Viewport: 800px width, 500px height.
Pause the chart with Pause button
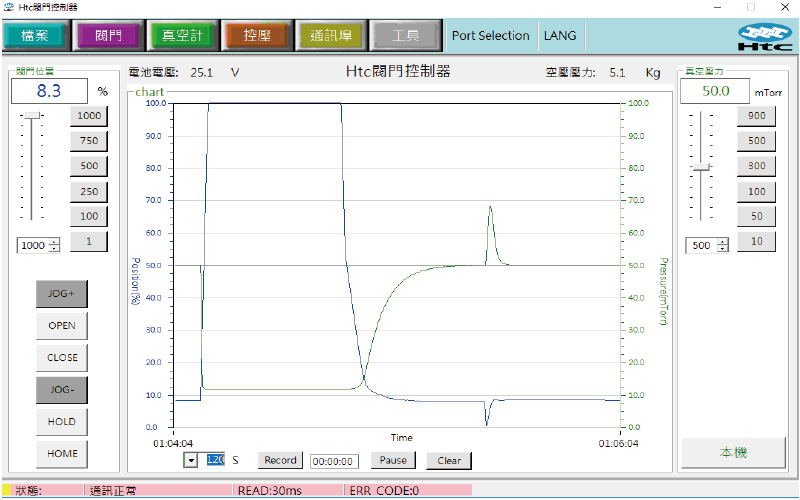tap(393, 460)
